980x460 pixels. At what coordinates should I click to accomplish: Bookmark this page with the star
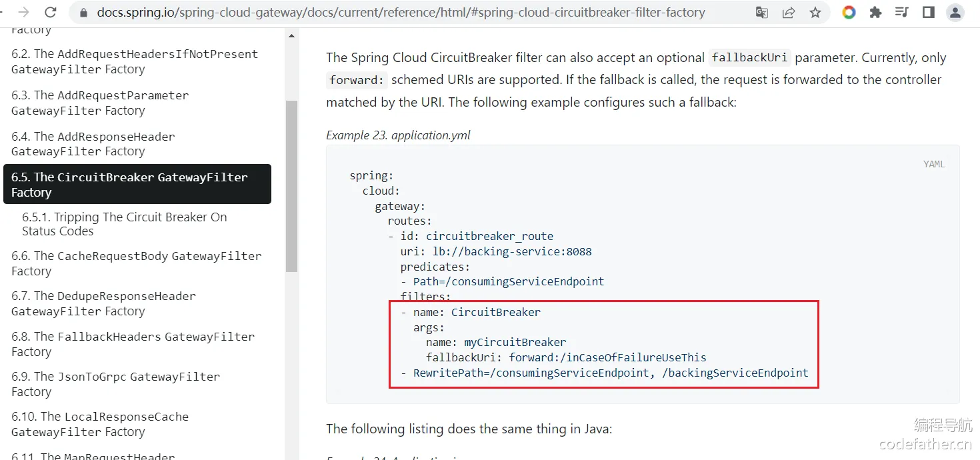pyautogui.click(x=815, y=12)
